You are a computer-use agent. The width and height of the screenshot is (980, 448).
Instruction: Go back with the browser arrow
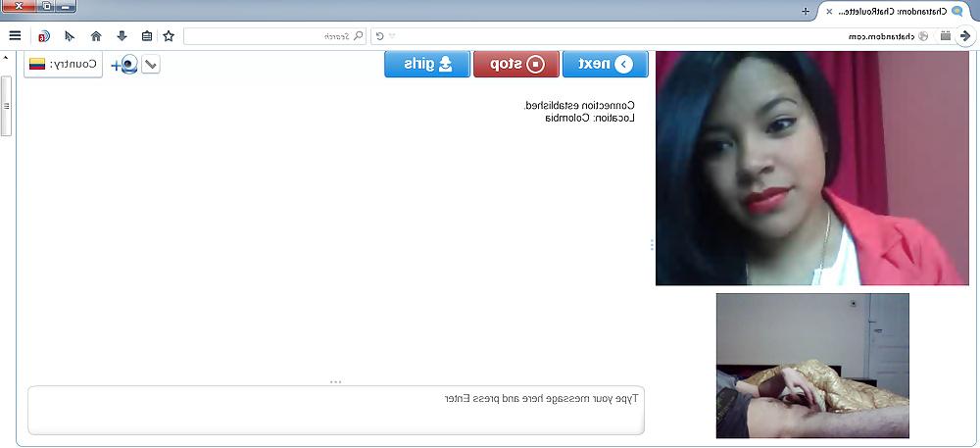click(965, 36)
